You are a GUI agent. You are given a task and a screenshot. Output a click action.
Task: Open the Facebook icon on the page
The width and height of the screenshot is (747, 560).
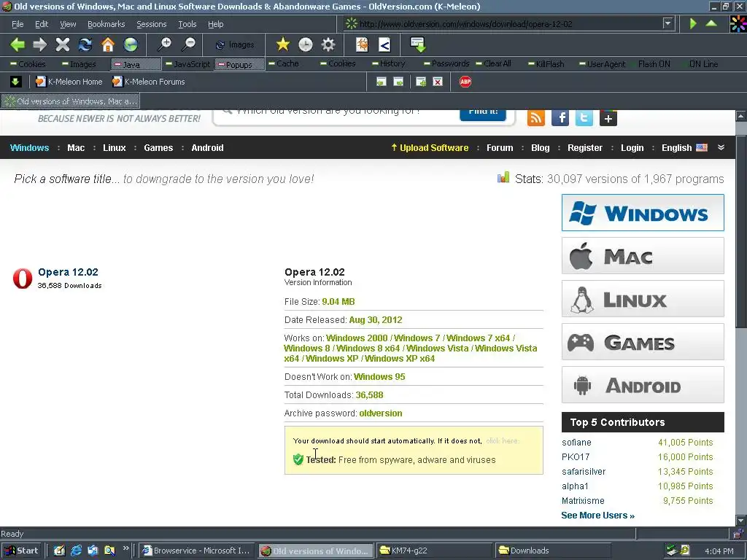560,117
